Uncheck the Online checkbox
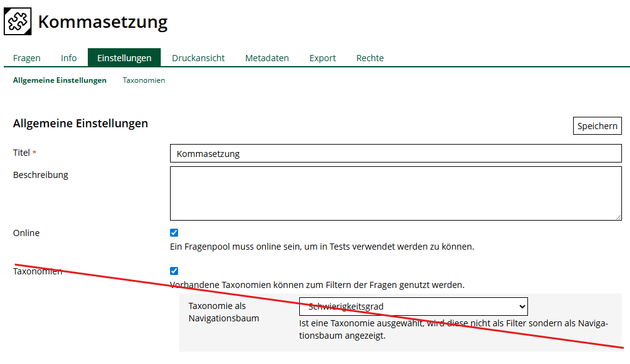Image resolution: width=630 pixels, height=364 pixels. [174, 233]
